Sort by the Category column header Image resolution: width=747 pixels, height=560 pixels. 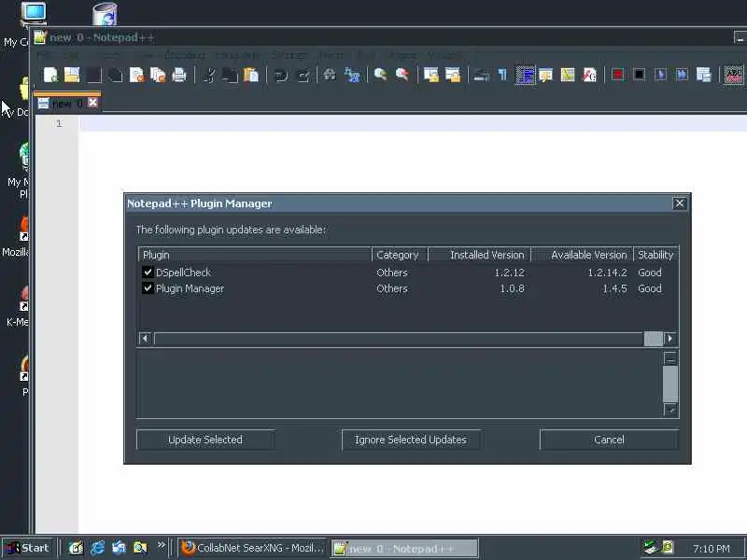(x=400, y=255)
